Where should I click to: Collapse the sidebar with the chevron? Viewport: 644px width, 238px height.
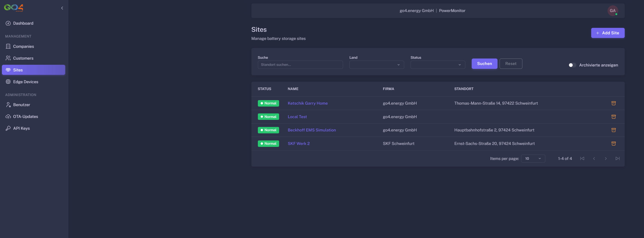point(62,8)
